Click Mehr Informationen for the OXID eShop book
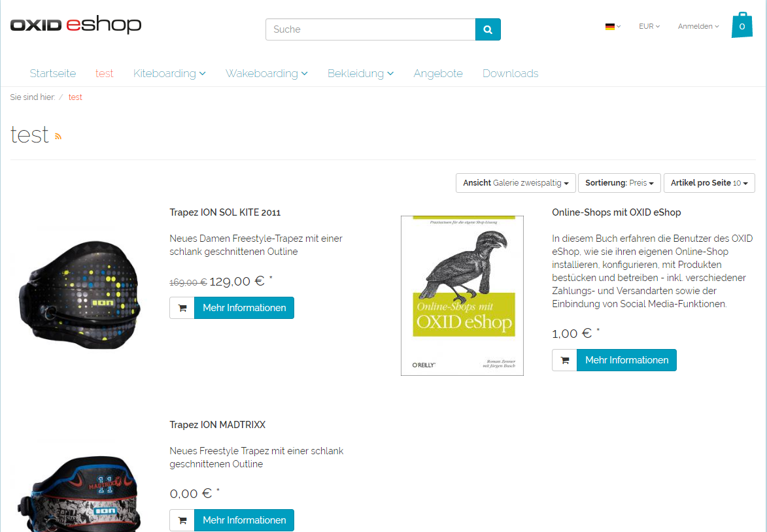The width and height of the screenshot is (767, 532). 626,360
